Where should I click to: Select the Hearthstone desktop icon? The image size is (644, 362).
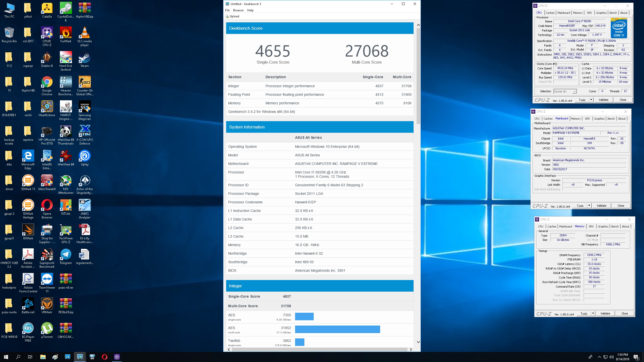point(47,109)
